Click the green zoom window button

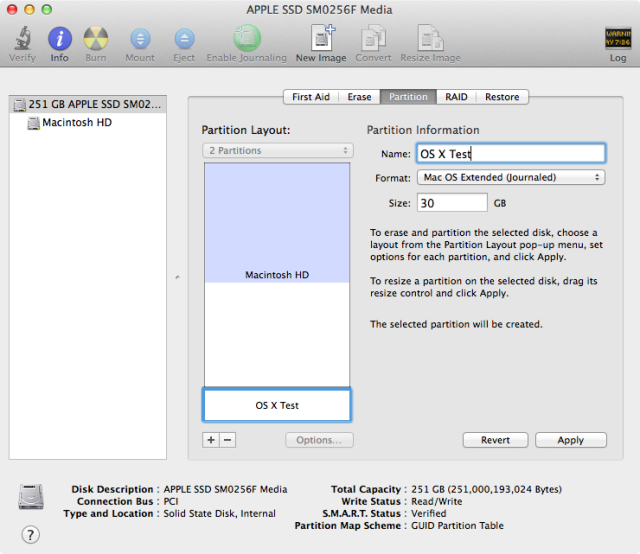47,9
